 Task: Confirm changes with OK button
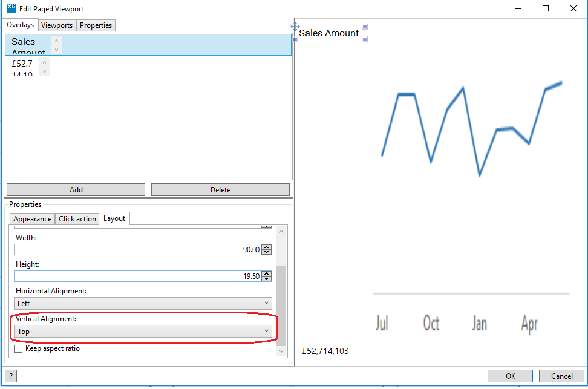click(x=510, y=376)
